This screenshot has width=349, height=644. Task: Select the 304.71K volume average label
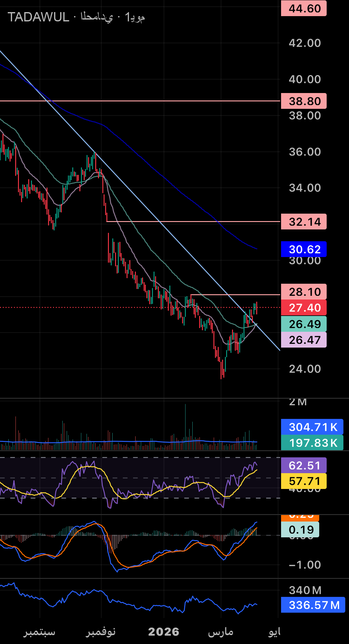312,427
